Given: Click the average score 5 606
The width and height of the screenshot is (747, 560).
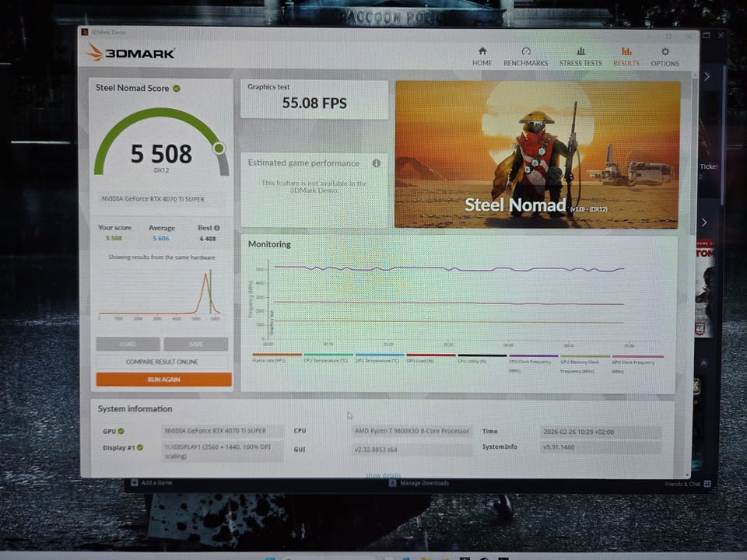Looking at the screenshot, I should [161, 238].
